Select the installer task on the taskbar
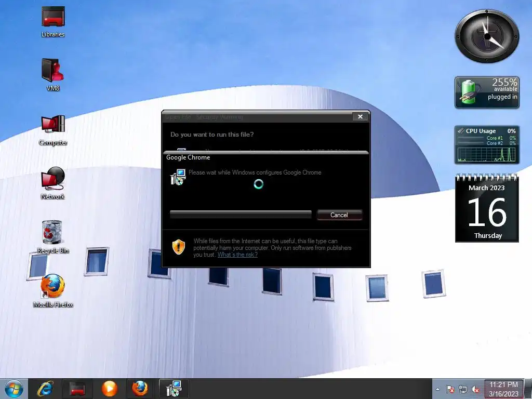 174,389
